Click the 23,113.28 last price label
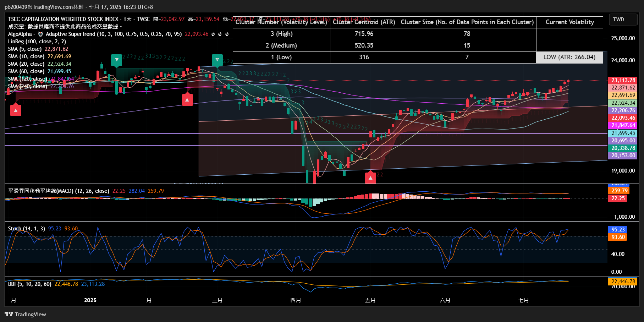The image size is (644, 322). tap(623, 80)
